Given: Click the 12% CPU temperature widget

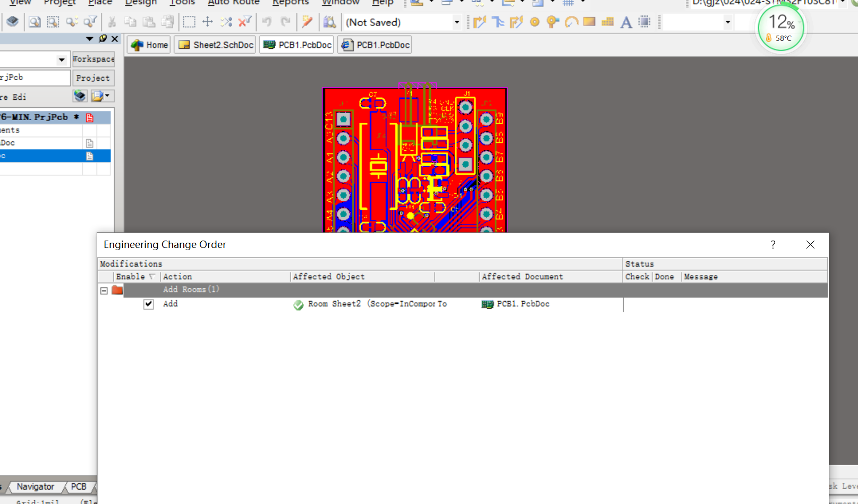Looking at the screenshot, I should click(x=781, y=28).
